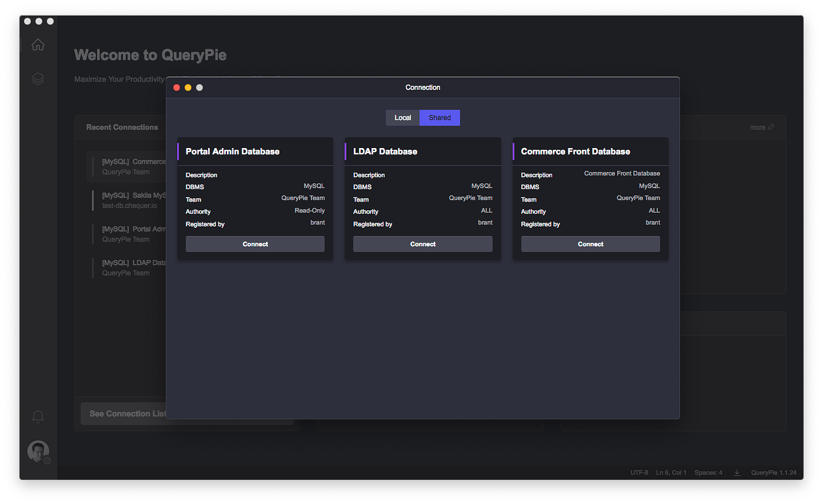Viewport: 823px width, 504px height.
Task: Select the Portal Admin Database card title
Action: pos(233,152)
